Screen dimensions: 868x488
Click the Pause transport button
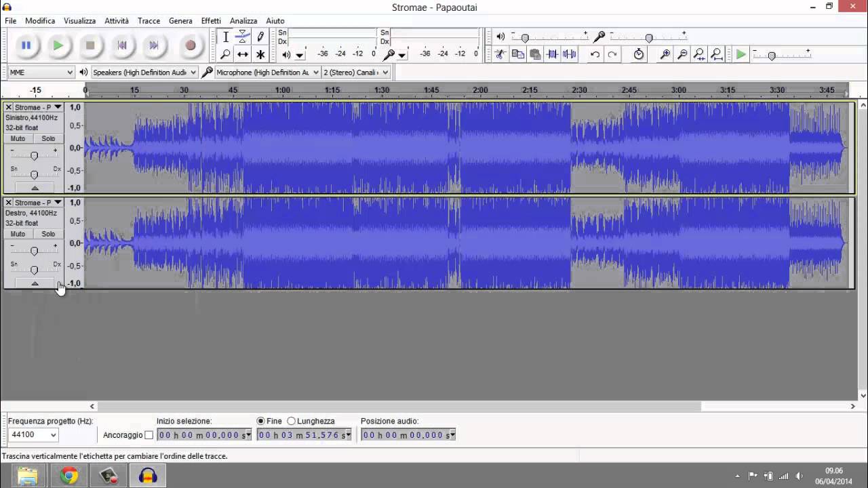pyautogui.click(x=26, y=45)
